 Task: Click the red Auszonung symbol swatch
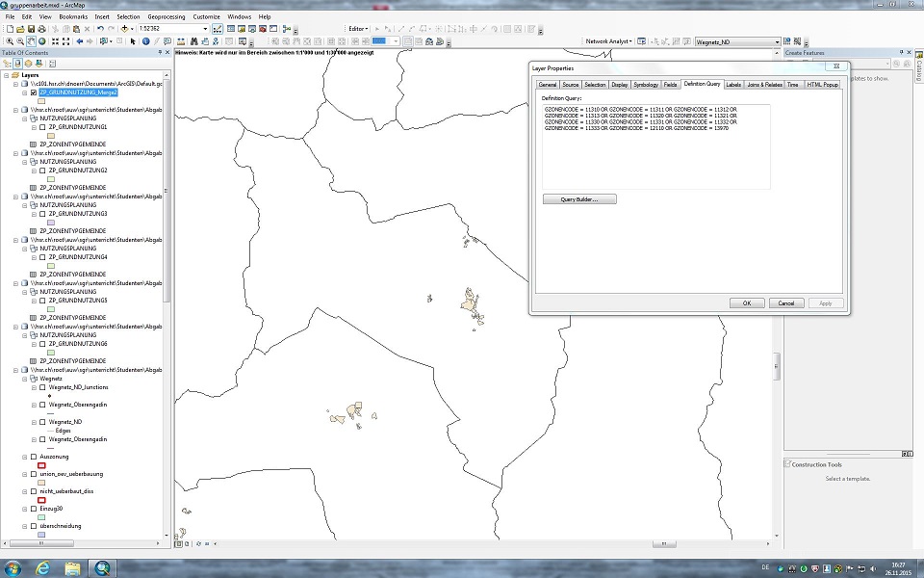pyautogui.click(x=41, y=466)
